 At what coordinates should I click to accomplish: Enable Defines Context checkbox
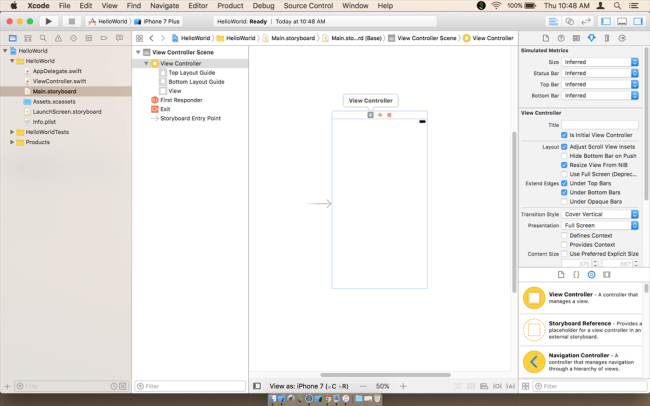tap(564, 236)
